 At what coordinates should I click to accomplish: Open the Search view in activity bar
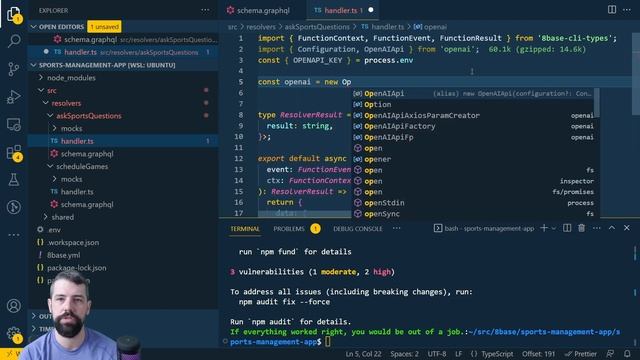click(x=14, y=41)
